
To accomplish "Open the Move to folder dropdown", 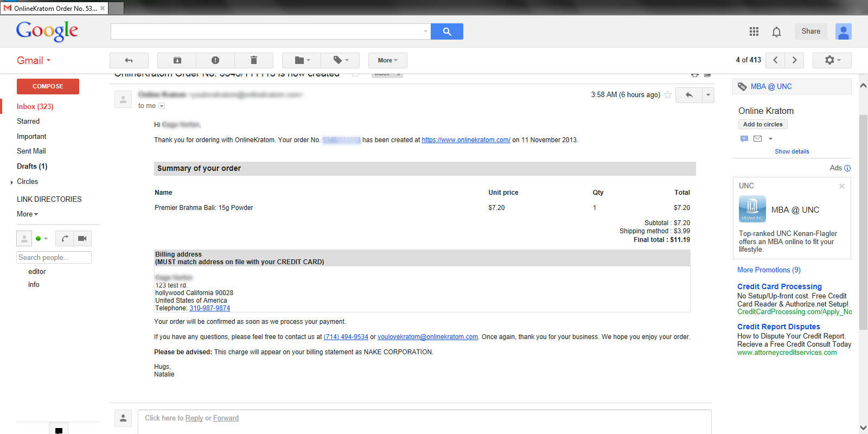I will [x=302, y=60].
